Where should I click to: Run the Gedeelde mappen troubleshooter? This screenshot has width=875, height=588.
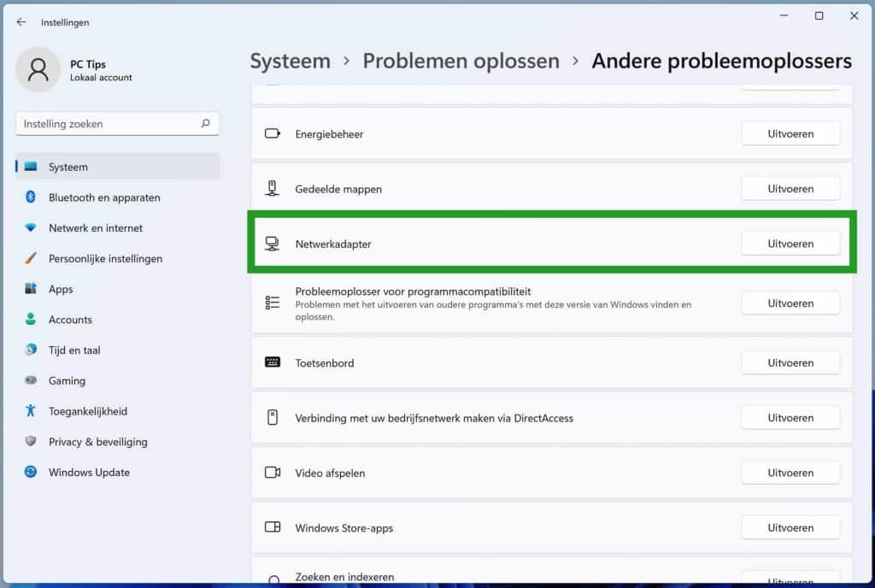[x=790, y=189]
